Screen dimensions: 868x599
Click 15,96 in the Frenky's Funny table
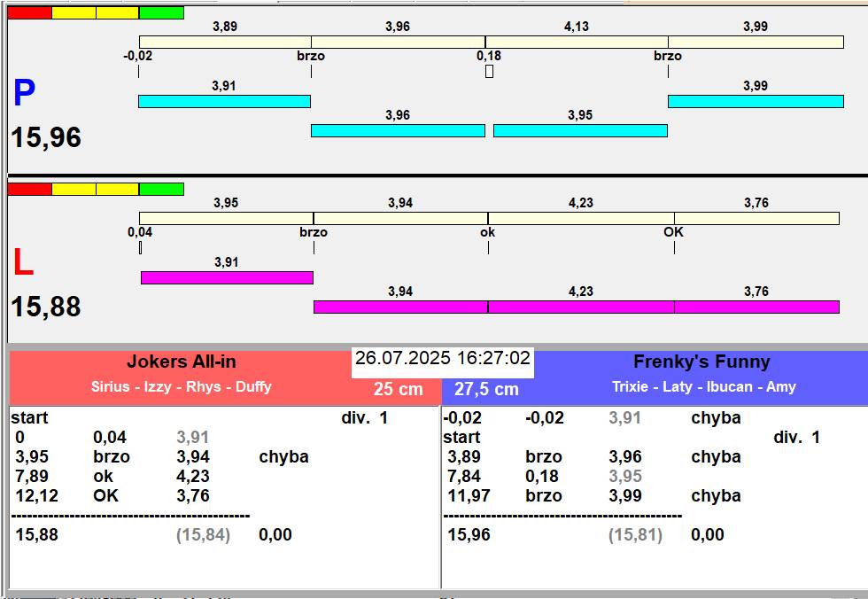point(469,535)
